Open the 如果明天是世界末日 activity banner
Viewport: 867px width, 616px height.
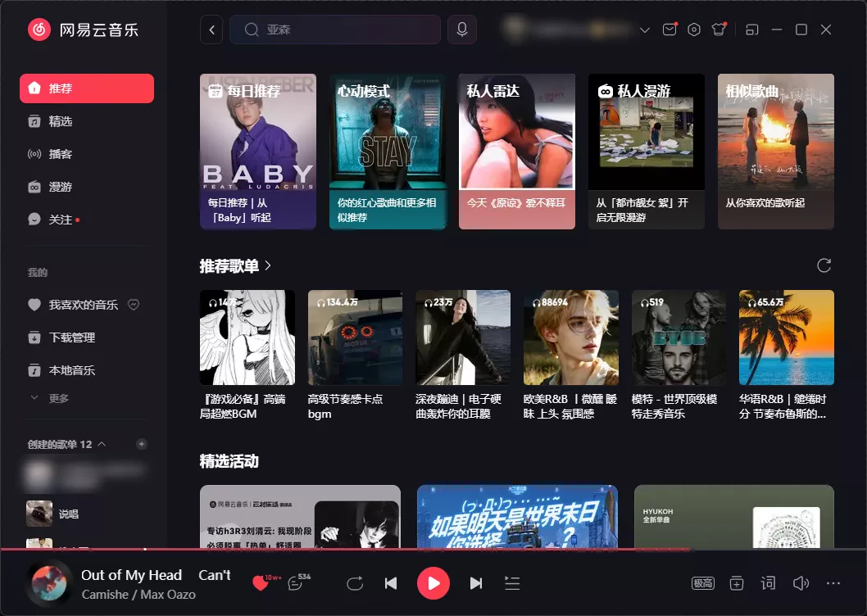click(517, 516)
